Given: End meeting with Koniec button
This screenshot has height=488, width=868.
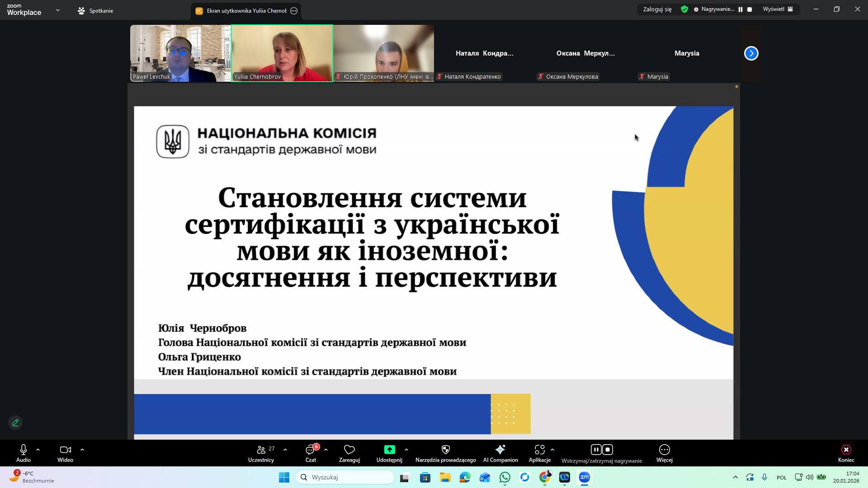Looking at the screenshot, I should click(846, 453).
